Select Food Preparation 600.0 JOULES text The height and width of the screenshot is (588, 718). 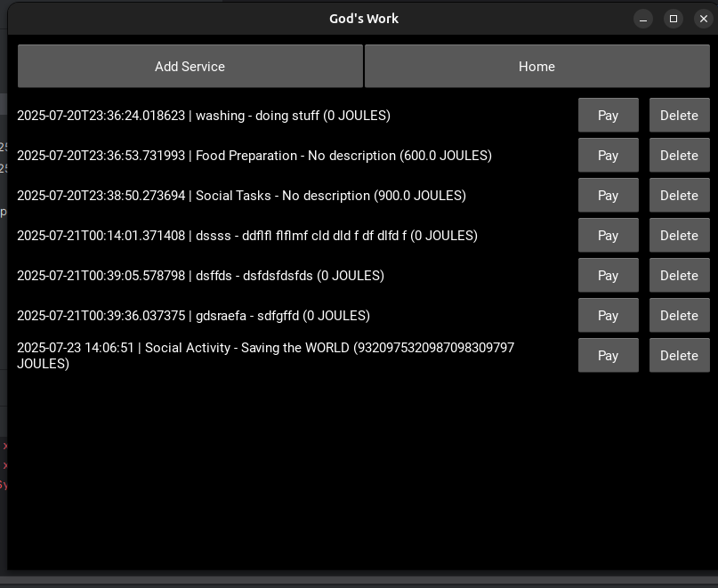254,156
